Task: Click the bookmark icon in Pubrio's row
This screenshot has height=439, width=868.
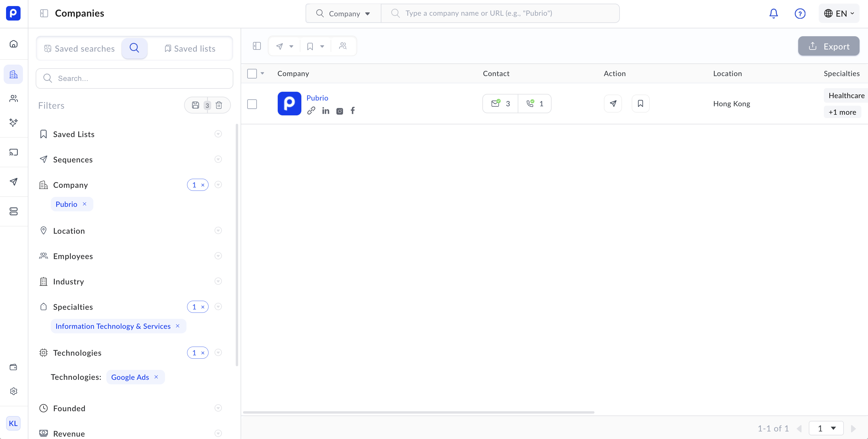Action: click(640, 104)
